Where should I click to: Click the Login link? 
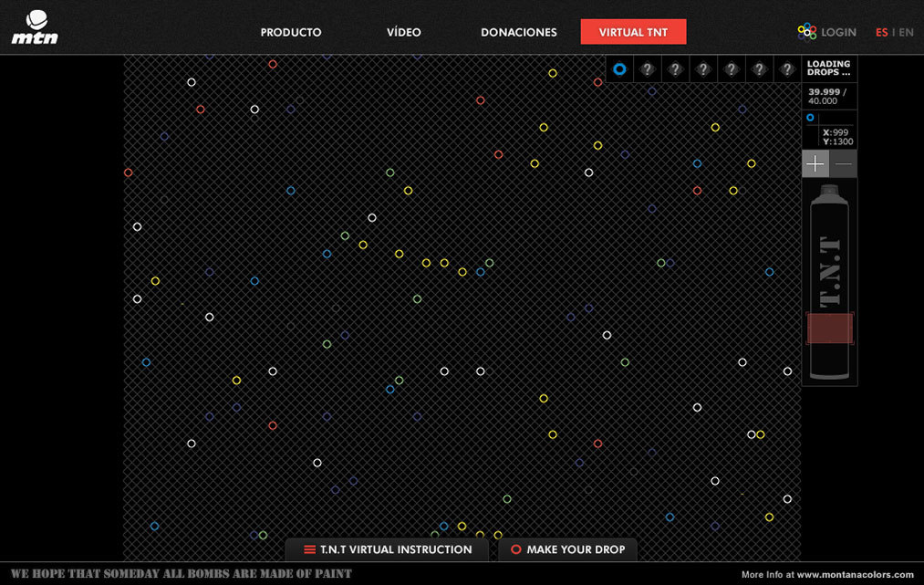point(838,32)
